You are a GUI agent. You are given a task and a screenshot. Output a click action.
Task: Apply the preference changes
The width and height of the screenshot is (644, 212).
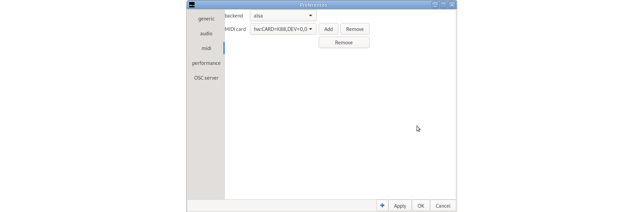point(400,206)
